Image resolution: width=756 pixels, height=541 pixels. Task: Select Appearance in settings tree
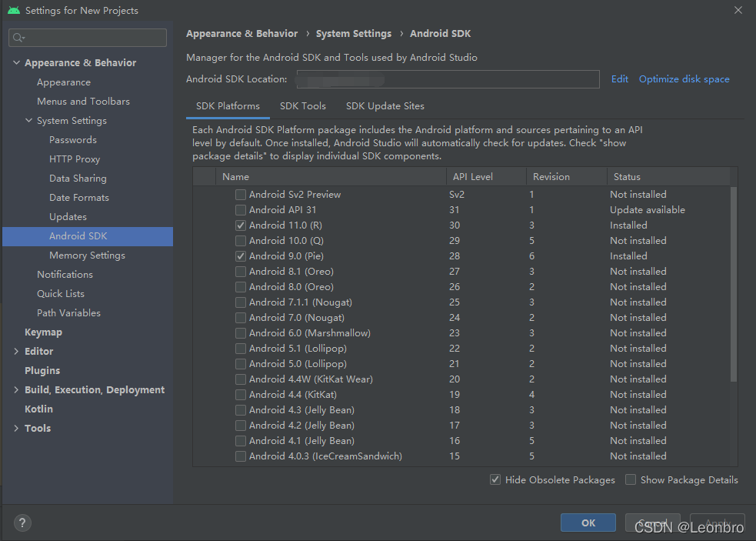64,82
